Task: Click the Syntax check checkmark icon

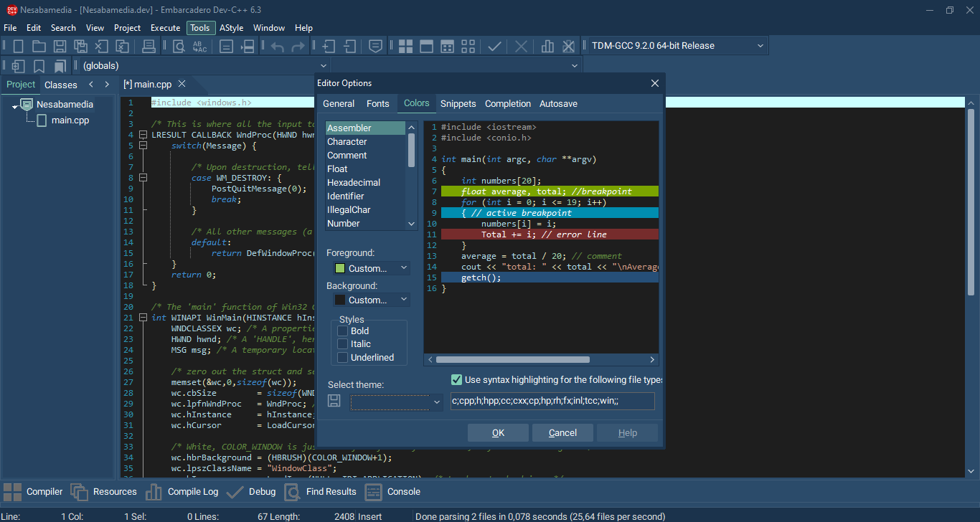Action: pos(494,46)
